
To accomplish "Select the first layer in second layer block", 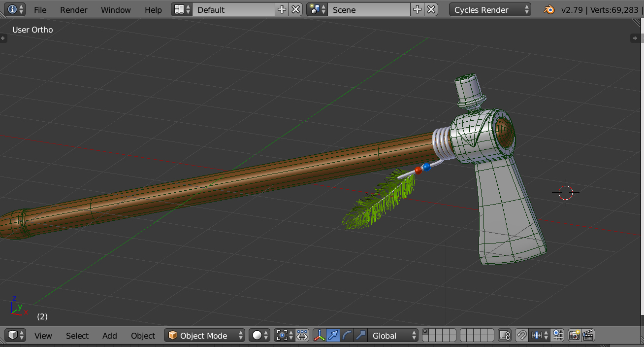I will pyautogui.click(x=463, y=332).
